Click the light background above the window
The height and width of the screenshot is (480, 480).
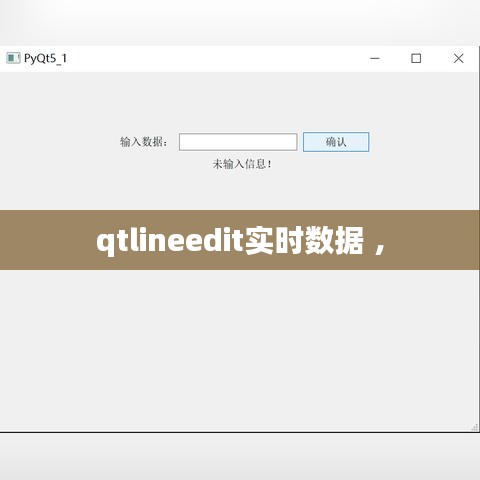click(240, 22)
